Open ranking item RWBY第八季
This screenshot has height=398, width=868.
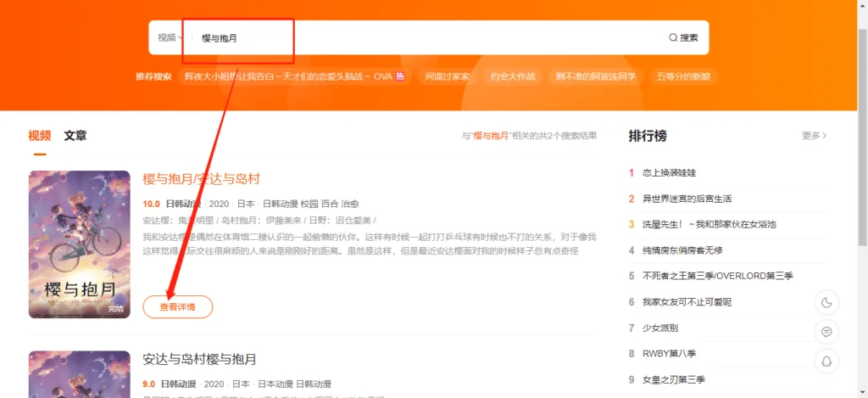click(x=669, y=354)
